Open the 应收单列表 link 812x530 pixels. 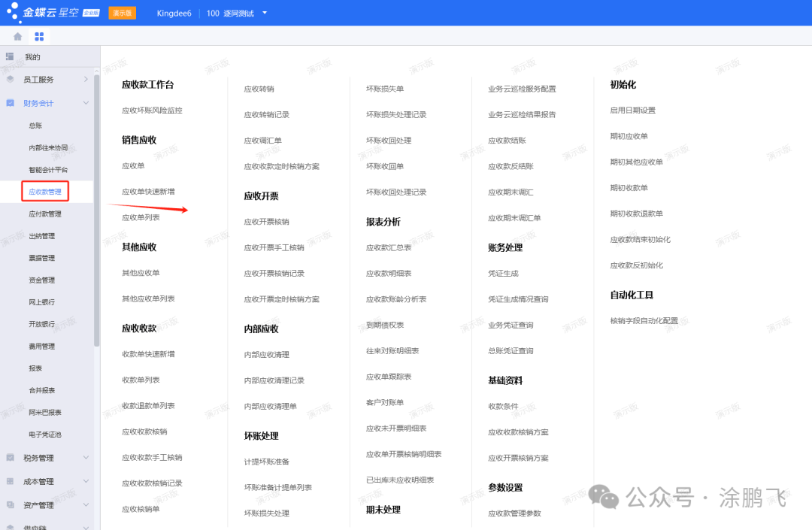click(141, 217)
